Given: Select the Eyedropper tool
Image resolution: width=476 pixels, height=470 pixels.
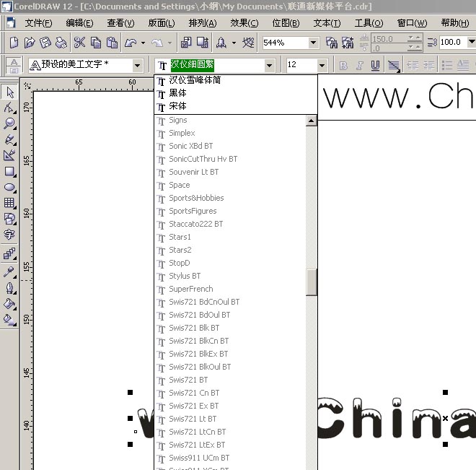Looking at the screenshot, I should 9,272.
